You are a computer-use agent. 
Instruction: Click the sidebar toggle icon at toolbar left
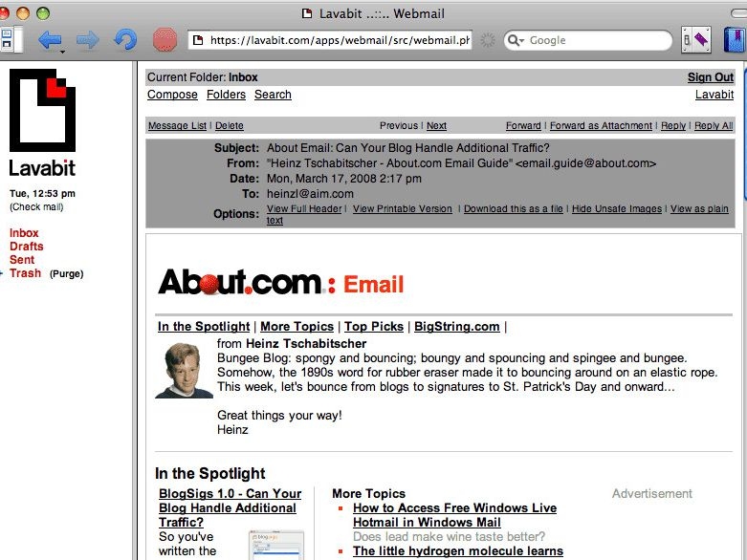click(x=11, y=39)
